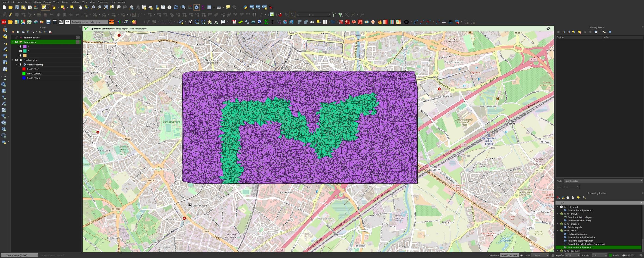Click the Band 3 (Blue) color swatch
Screen dimensions: 644x258
[x=24, y=78]
